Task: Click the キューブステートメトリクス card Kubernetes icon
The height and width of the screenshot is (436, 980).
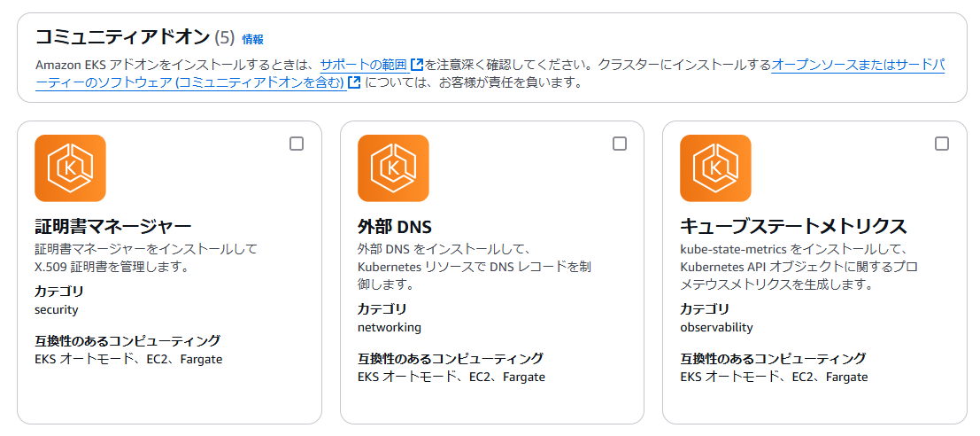Action: tap(715, 168)
